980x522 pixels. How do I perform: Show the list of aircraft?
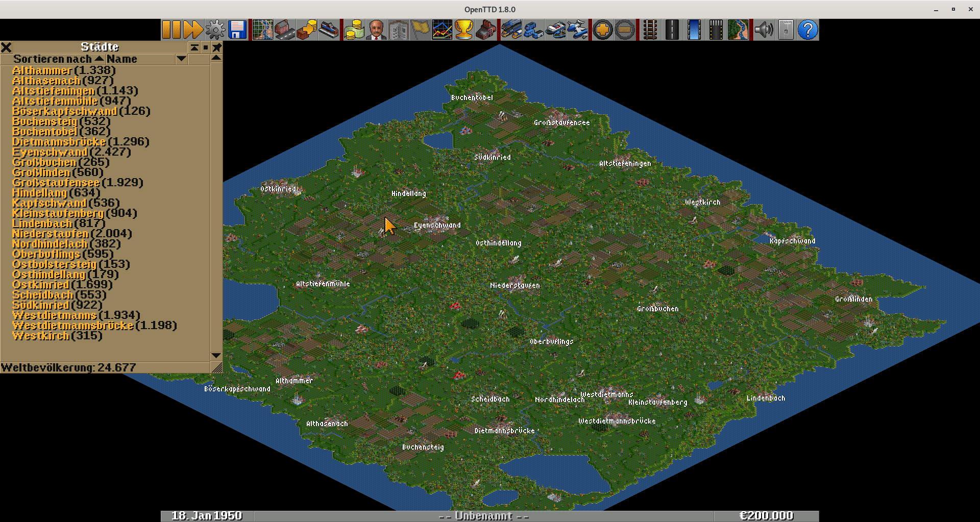(577, 30)
